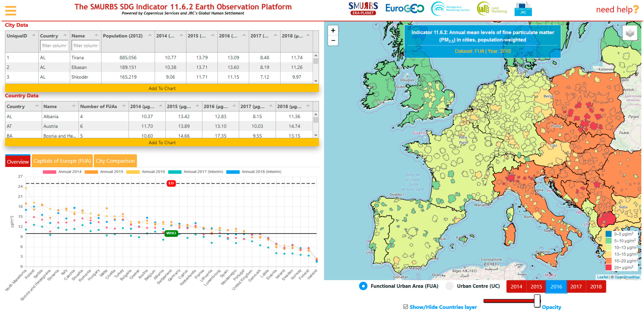Click the JRC logo icon

coord(523,9)
